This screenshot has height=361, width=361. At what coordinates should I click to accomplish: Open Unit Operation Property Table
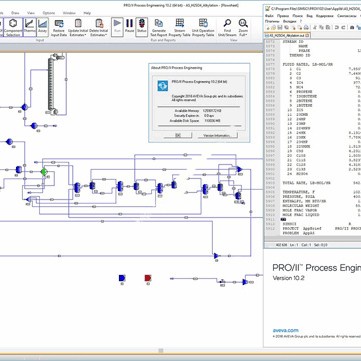click(x=203, y=27)
